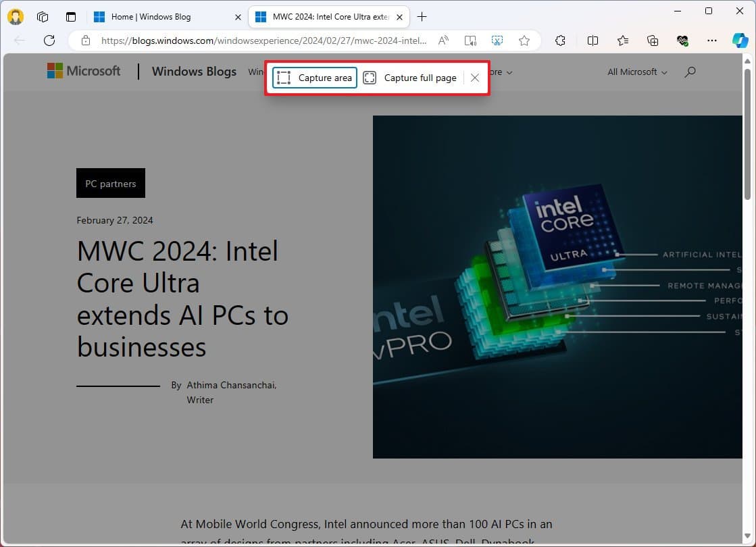Viewport: 756px width, 547px height.
Task: Open the Microsoft site search magnifier
Action: [690, 72]
